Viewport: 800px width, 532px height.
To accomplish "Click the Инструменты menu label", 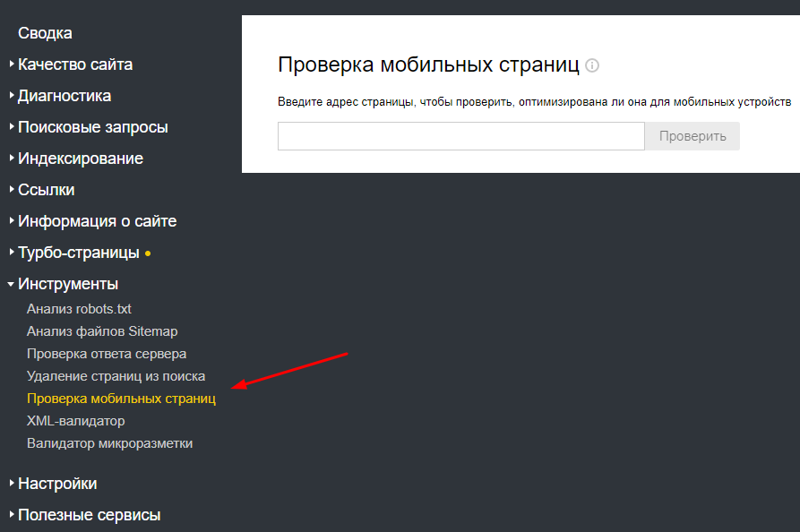I will click(x=68, y=284).
